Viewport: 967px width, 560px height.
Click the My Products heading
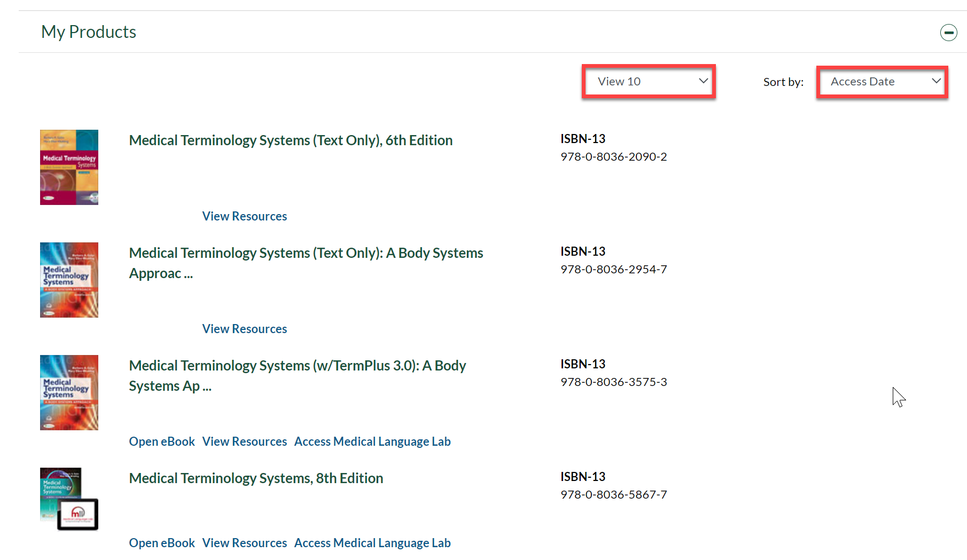click(x=89, y=32)
